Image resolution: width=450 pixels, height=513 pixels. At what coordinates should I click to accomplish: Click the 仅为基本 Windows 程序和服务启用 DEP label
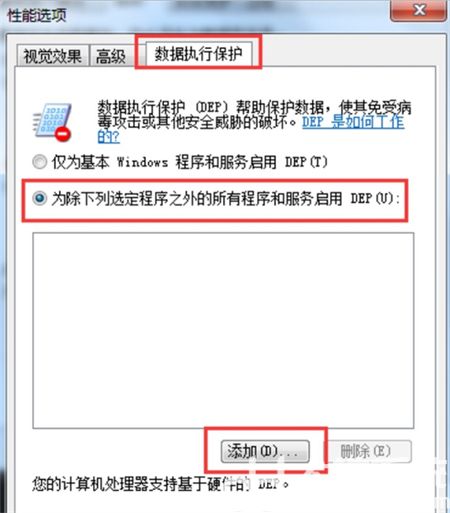point(190,162)
